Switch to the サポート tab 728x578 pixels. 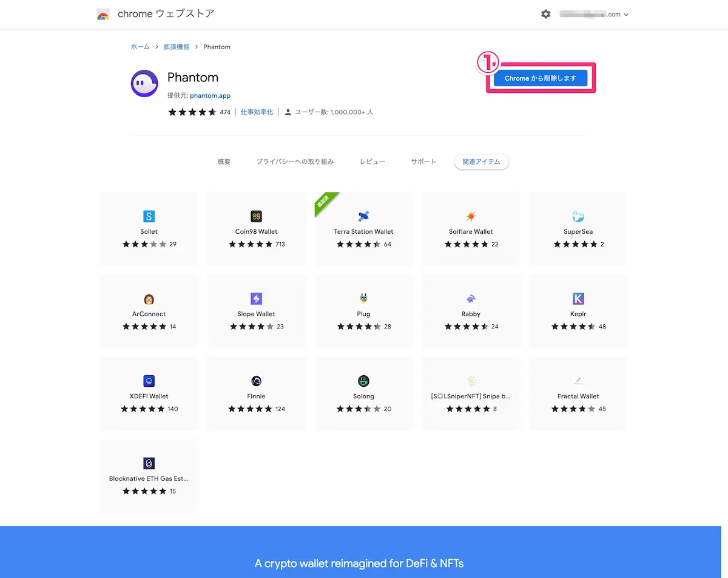pos(423,161)
